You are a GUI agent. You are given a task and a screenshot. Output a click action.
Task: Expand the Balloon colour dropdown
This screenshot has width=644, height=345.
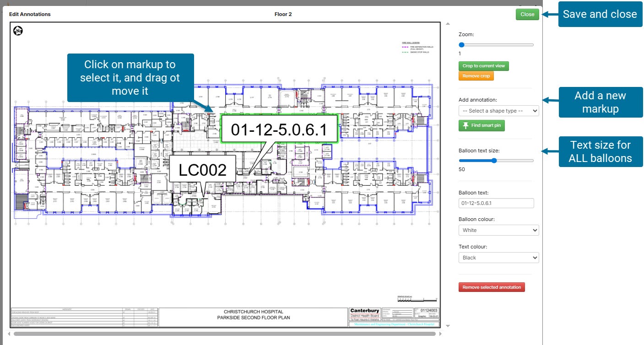(498, 230)
